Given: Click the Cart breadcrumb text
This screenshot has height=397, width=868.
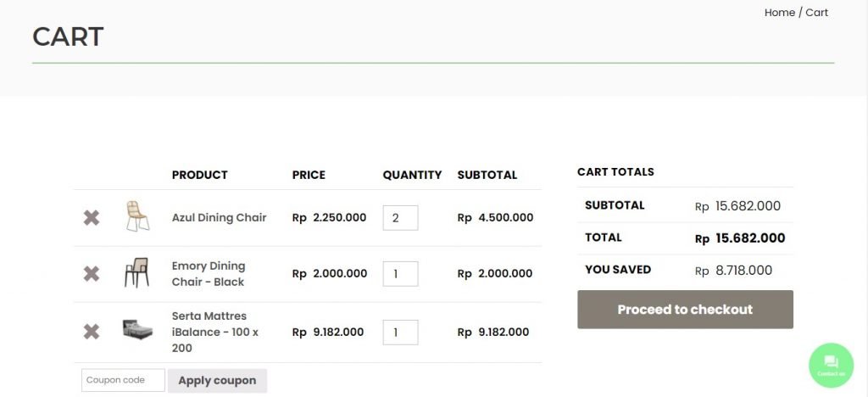Looking at the screenshot, I should (816, 13).
